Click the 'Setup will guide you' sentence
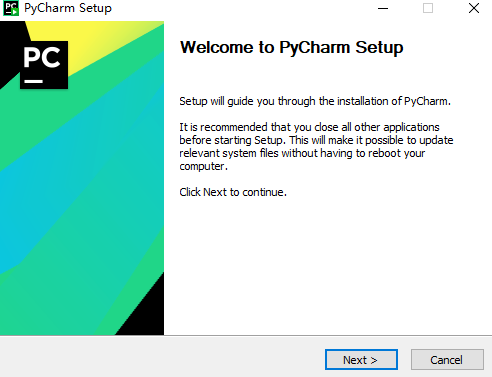 (x=315, y=101)
